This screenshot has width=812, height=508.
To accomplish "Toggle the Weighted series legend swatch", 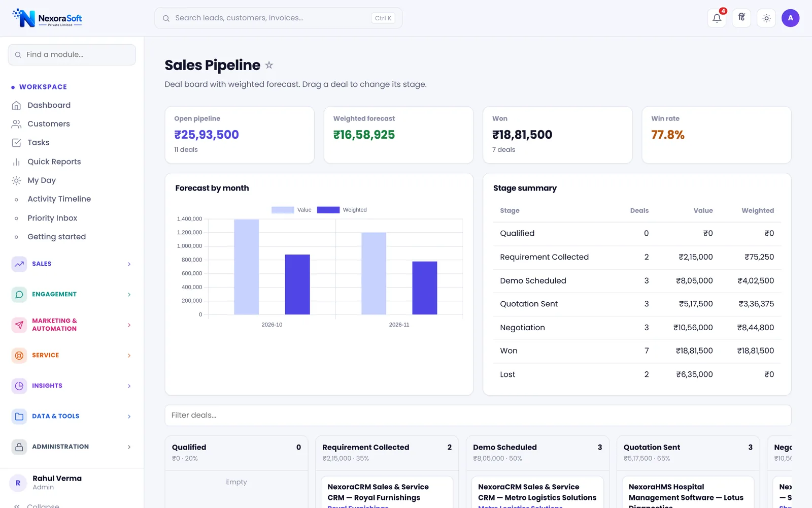I will (328, 210).
